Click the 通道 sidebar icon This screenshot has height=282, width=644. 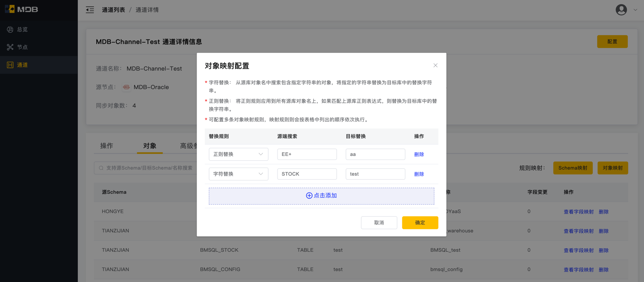tap(10, 65)
